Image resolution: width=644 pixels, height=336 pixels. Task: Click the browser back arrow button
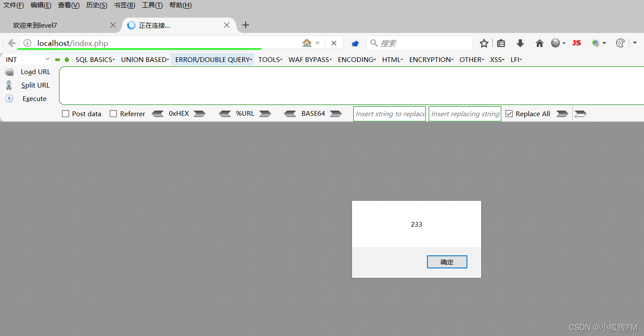(12, 43)
